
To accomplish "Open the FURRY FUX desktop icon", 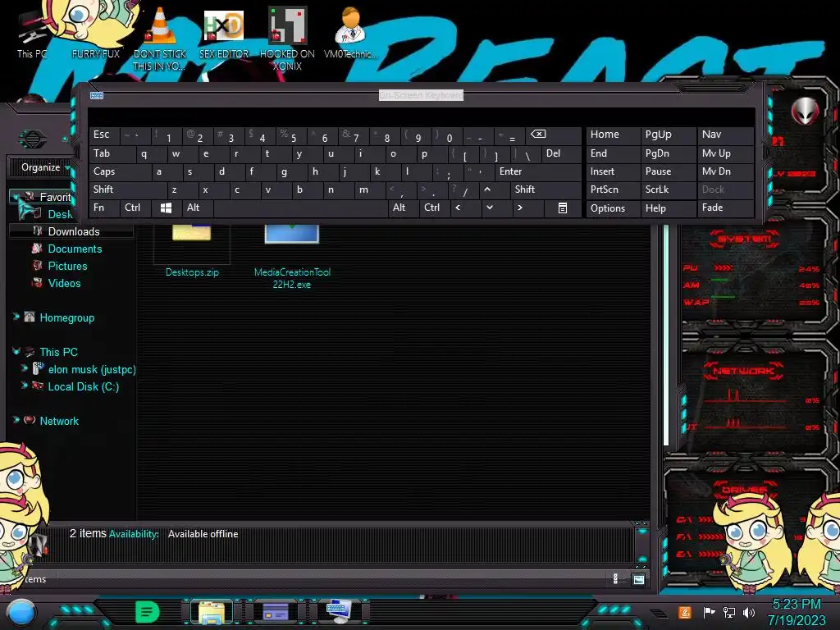I will click(96, 32).
